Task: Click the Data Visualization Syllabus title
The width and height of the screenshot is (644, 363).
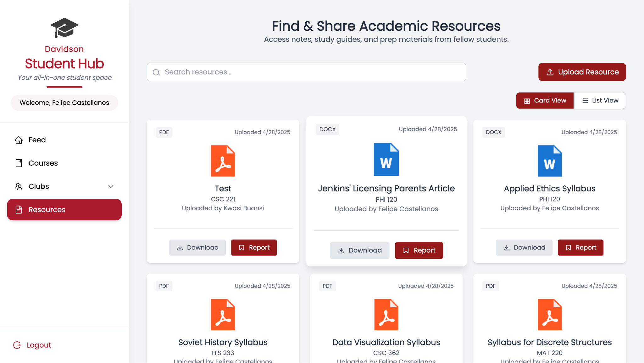Action: [x=386, y=342]
